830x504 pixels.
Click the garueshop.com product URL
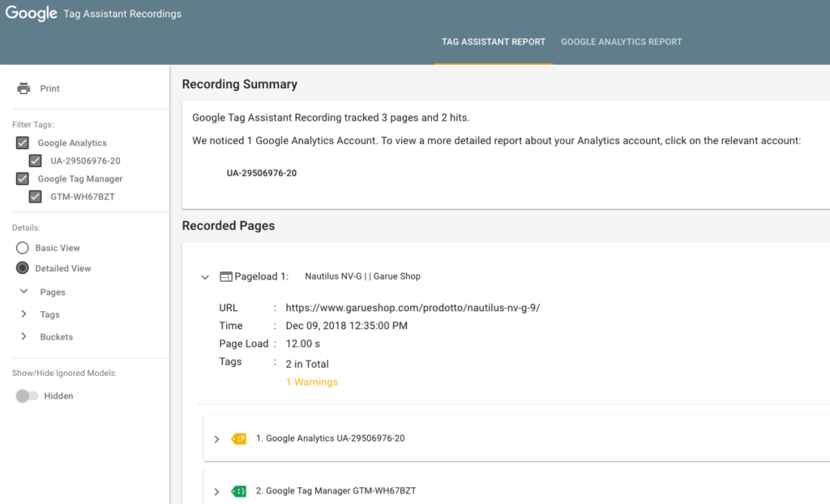(413, 308)
